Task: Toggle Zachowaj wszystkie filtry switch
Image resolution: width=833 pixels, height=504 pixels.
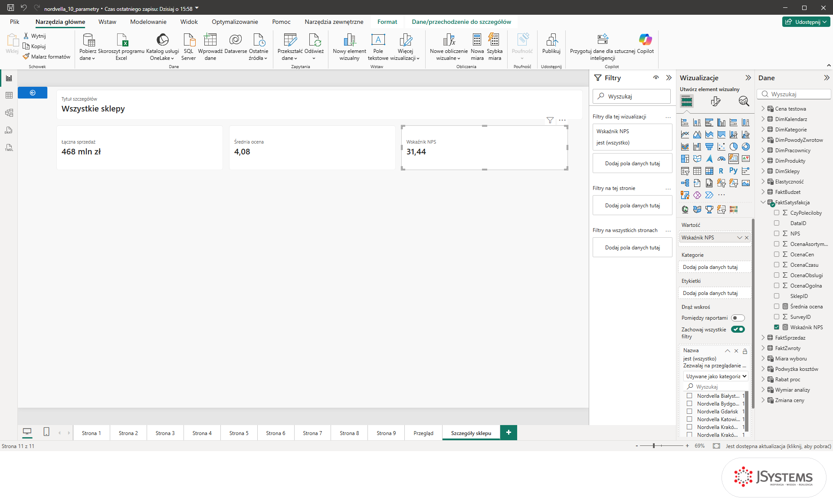Action: point(738,329)
